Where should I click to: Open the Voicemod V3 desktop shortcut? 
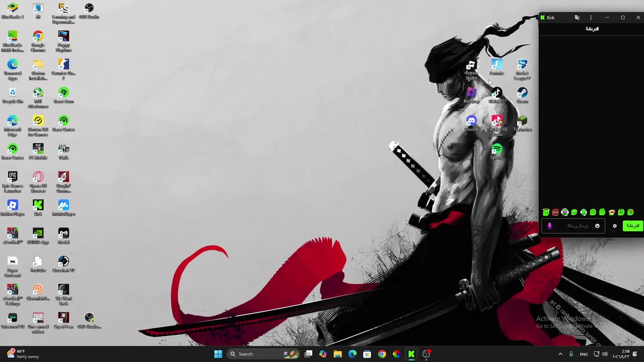coord(13,321)
